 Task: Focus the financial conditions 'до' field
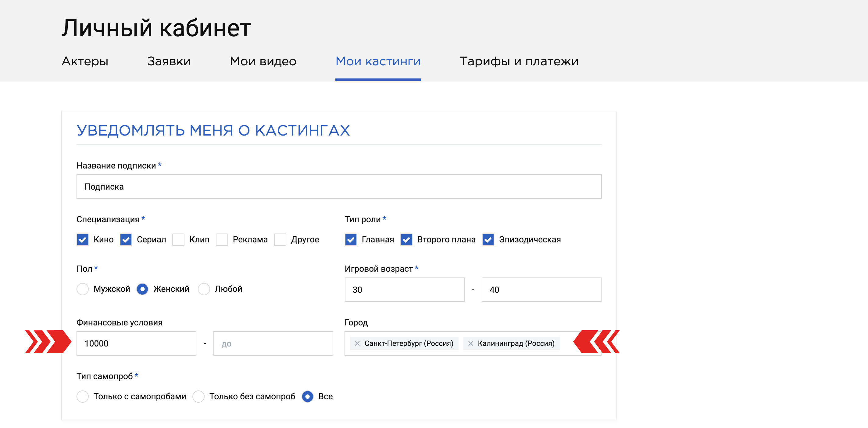[x=273, y=343]
